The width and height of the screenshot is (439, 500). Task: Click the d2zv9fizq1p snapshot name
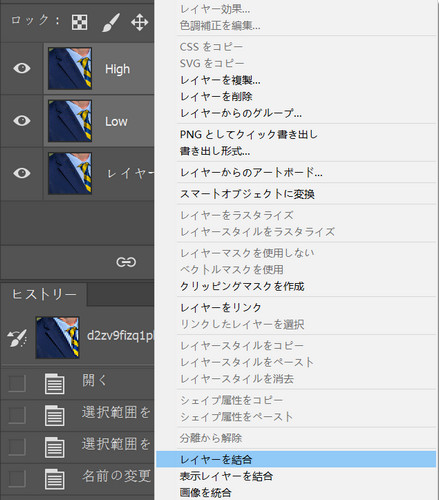pyautogui.click(x=120, y=335)
